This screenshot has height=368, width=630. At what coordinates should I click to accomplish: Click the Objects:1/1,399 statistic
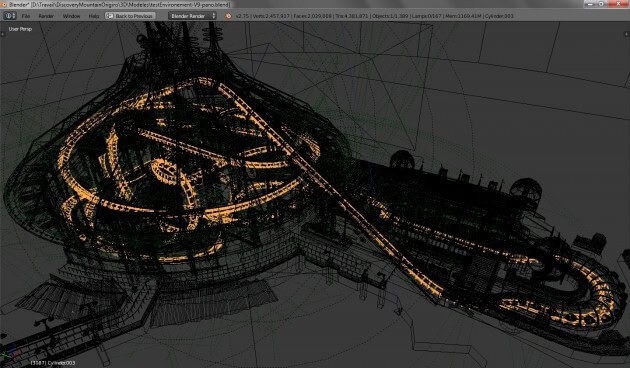[x=391, y=16]
